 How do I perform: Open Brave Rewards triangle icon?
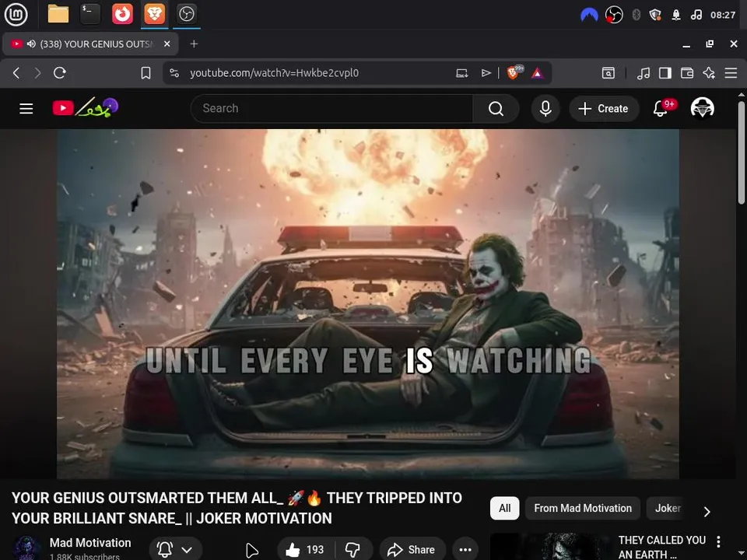click(x=538, y=73)
